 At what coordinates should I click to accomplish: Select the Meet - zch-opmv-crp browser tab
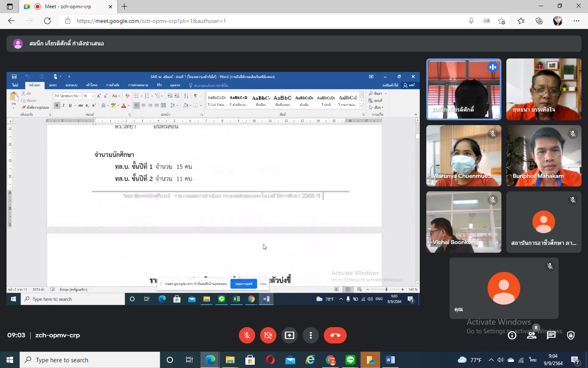pos(68,7)
